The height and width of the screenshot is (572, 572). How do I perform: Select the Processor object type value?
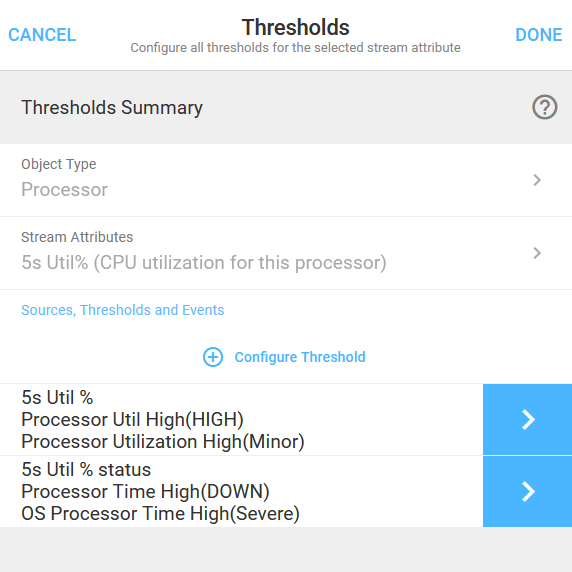coord(65,190)
